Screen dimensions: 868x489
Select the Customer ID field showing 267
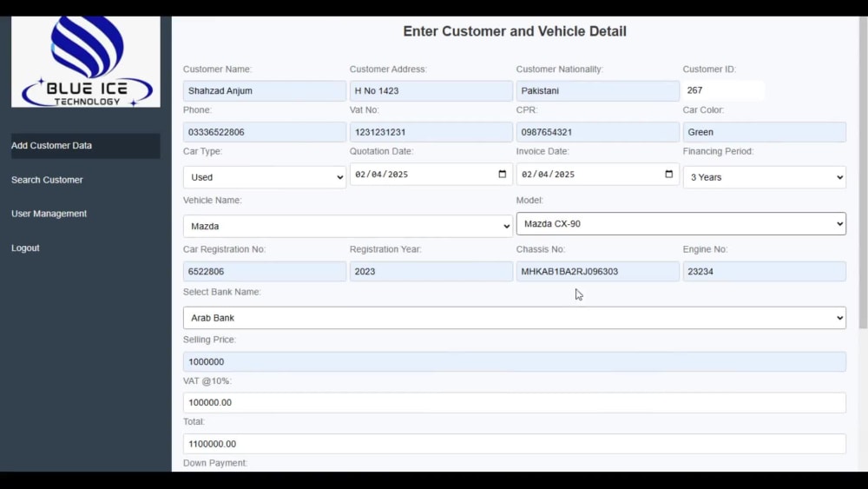click(x=724, y=90)
